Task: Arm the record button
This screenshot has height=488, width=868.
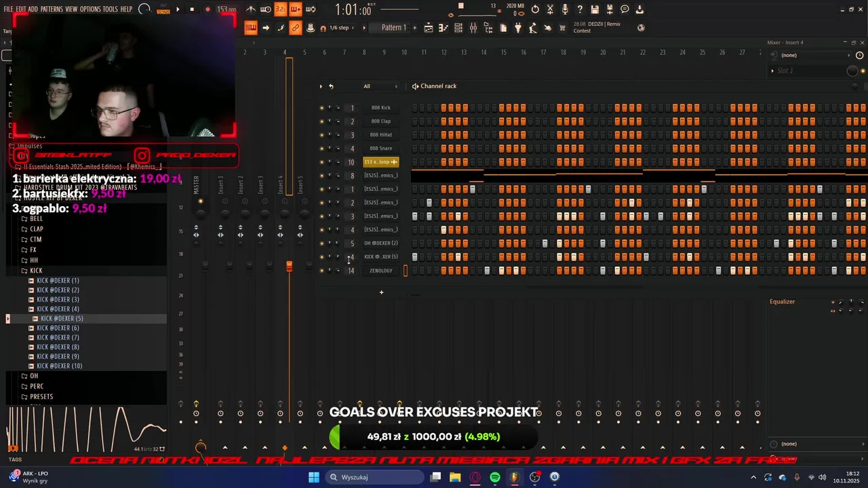Action: coord(208,9)
